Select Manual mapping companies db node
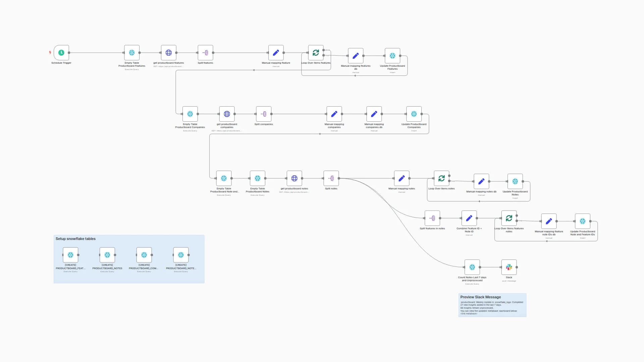Image resolution: width=644 pixels, height=362 pixels. pyautogui.click(x=374, y=114)
